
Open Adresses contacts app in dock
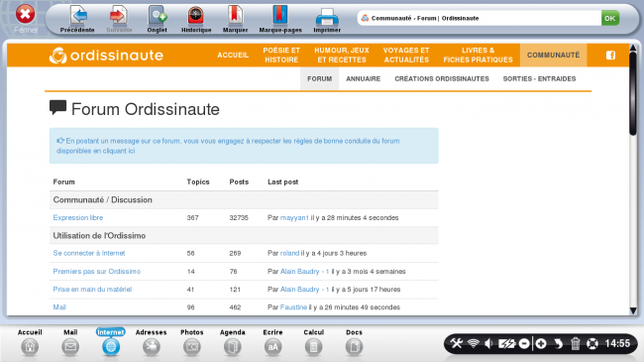[152, 342]
